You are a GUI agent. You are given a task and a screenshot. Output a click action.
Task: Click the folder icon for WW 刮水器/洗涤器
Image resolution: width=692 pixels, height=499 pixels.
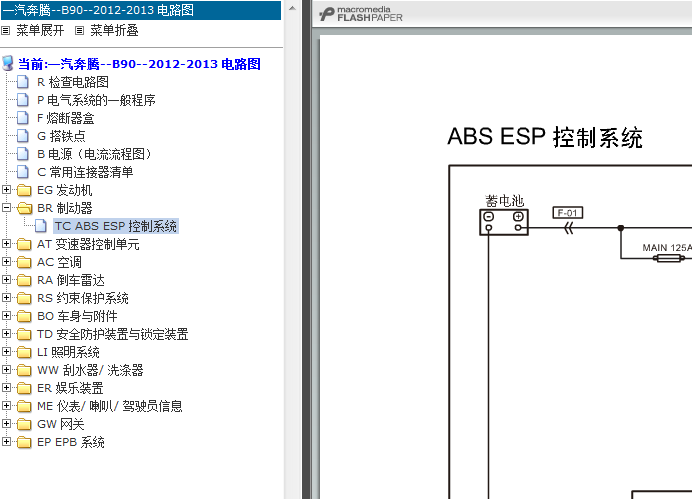pos(24,370)
